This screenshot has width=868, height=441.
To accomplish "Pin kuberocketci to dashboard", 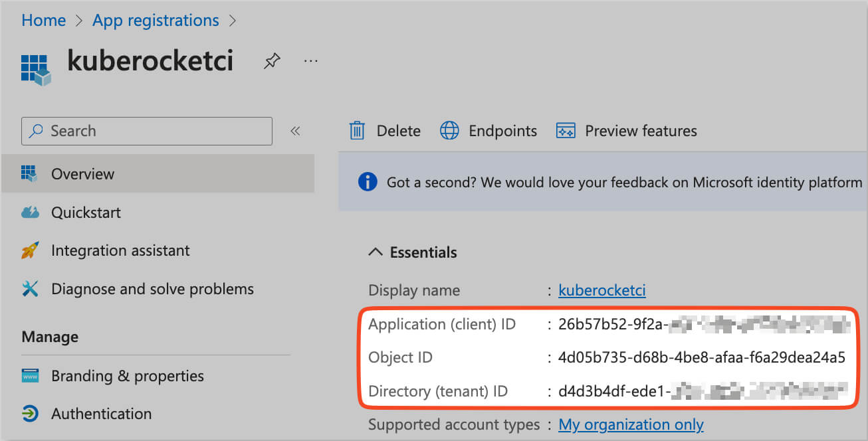I will coord(272,60).
